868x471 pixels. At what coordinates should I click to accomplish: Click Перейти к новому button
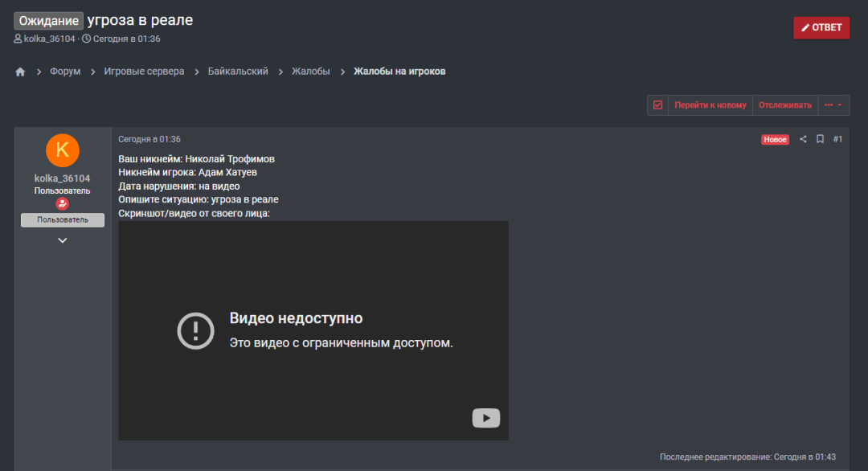point(710,105)
